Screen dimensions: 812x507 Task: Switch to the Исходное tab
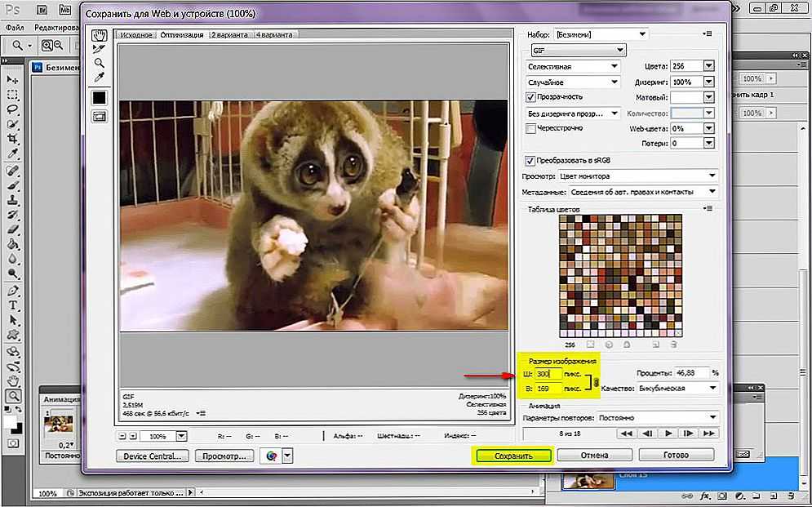pos(136,35)
